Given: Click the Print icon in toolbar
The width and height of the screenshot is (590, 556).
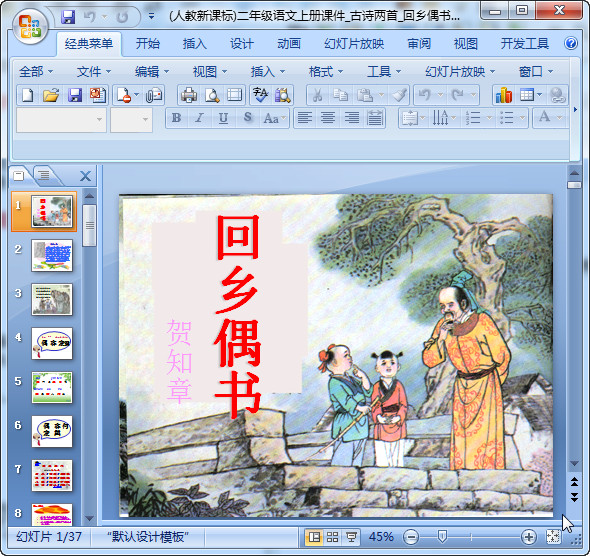Looking at the screenshot, I should pos(189,95).
